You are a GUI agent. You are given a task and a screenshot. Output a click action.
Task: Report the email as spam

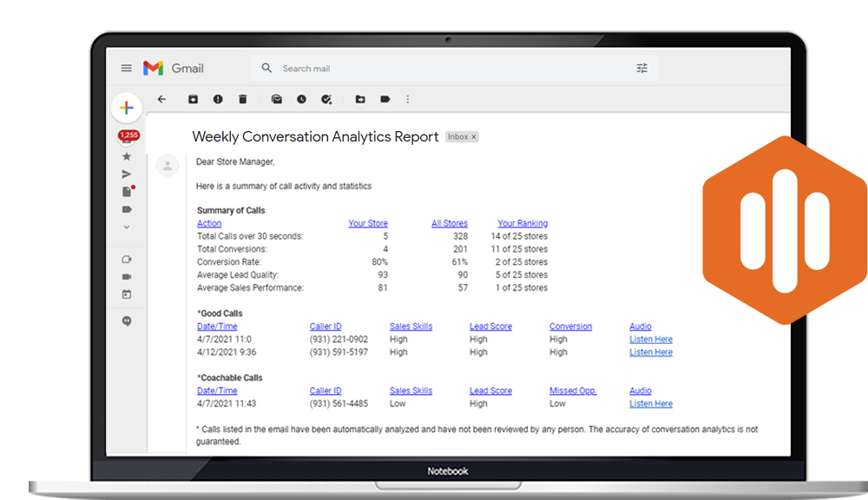[x=218, y=99]
